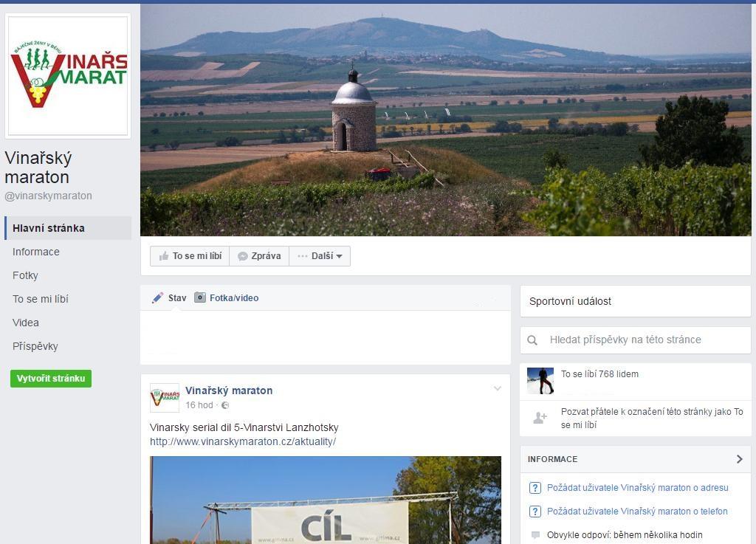Image resolution: width=756 pixels, height=544 pixels.
Task: Open the Další dropdown menu
Action: coord(320,256)
